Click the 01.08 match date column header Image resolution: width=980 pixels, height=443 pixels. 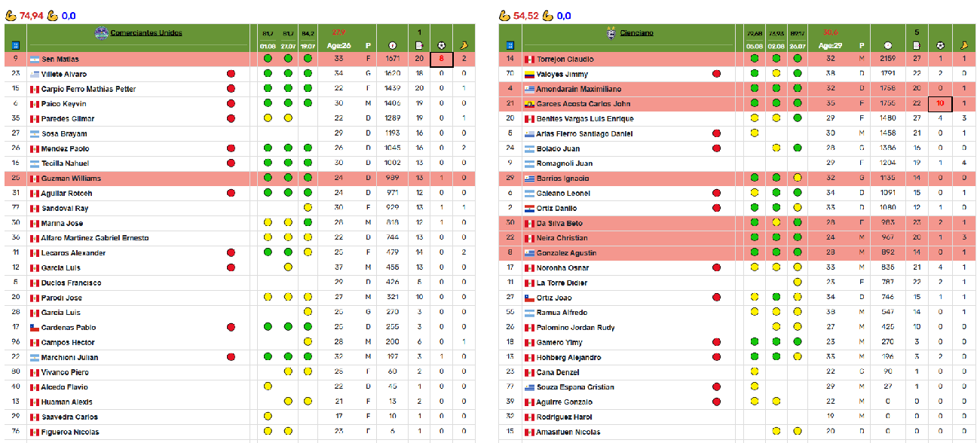point(268,46)
